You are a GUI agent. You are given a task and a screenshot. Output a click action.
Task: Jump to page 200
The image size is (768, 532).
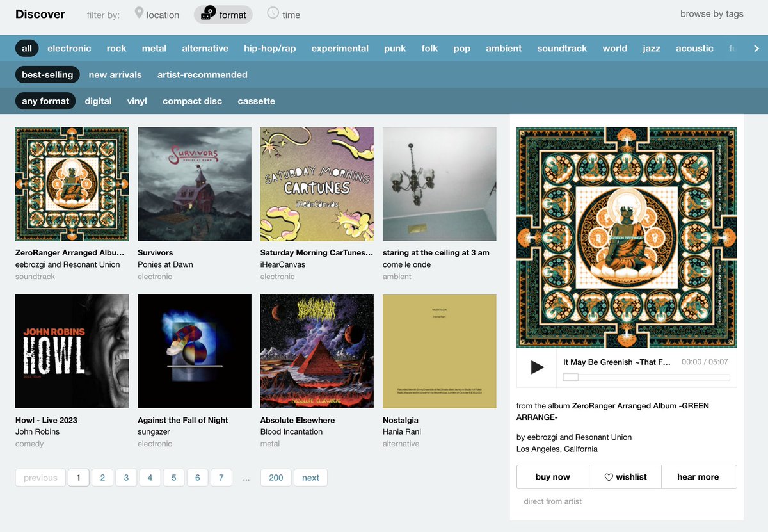click(x=276, y=478)
